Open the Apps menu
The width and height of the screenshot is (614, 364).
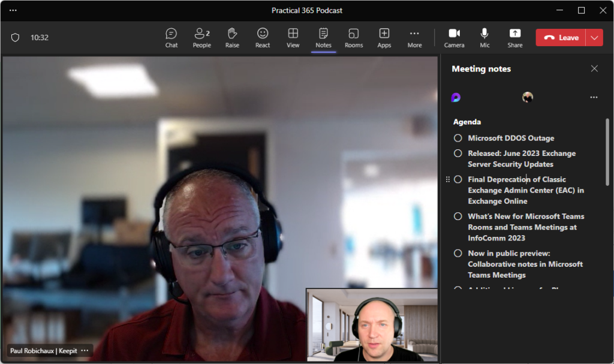[384, 38]
